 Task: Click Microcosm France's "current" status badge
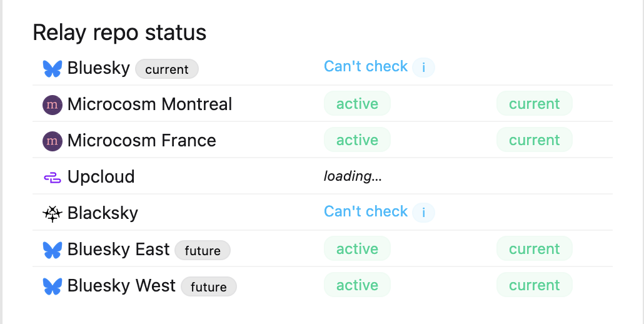(x=534, y=140)
